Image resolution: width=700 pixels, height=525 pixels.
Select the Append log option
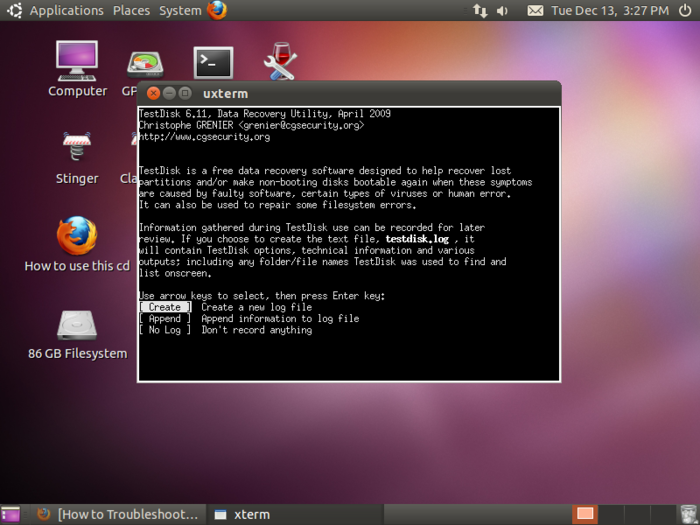pyautogui.click(x=165, y=318)
